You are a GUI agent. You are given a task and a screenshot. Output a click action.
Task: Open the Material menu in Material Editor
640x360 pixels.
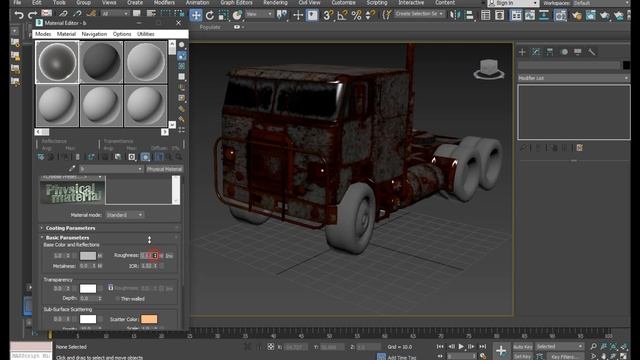[66, 34]
